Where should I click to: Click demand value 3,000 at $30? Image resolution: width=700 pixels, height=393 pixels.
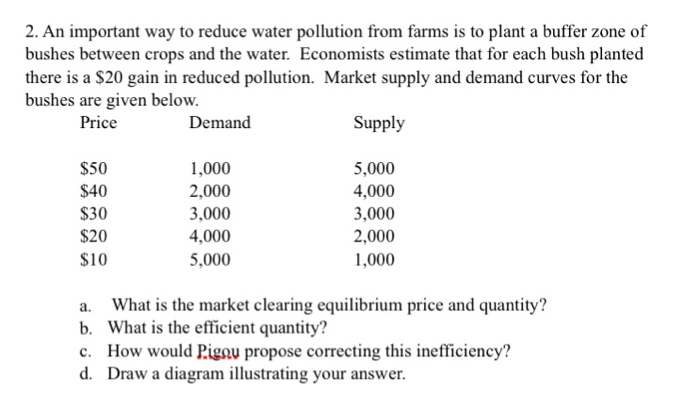[x=210, y=214]
